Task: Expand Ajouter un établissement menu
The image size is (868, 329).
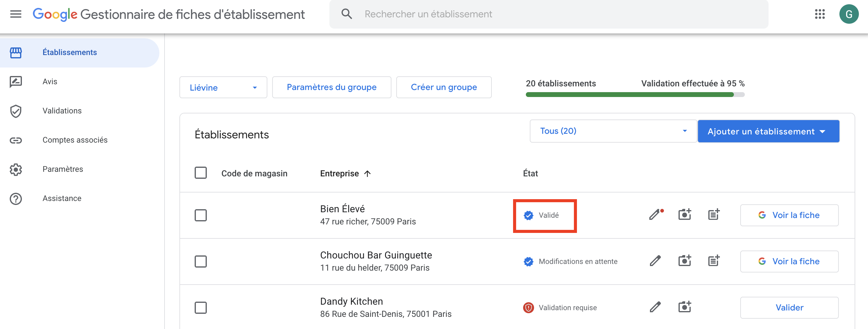Action: pos(768,131)
